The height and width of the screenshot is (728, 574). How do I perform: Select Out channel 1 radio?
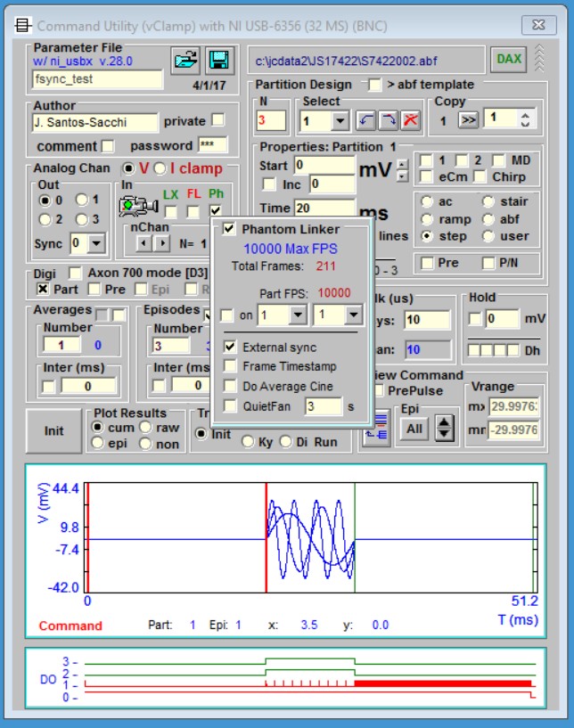82,200
